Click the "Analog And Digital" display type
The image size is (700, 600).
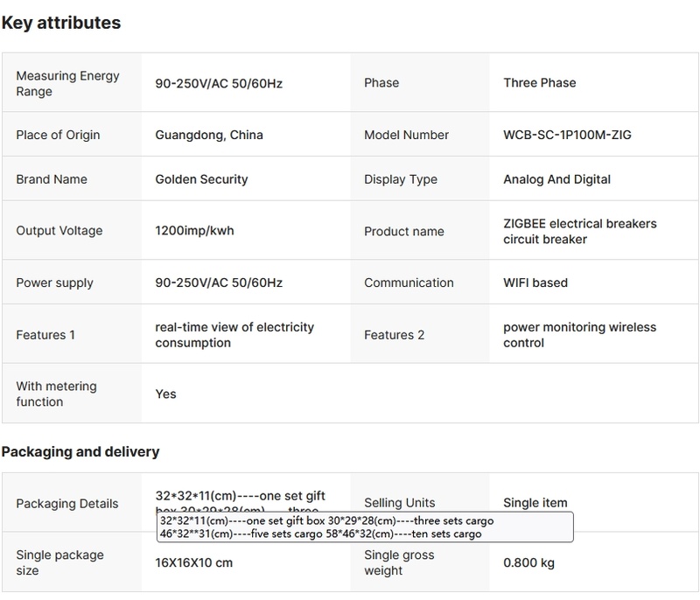pos(556,179)
